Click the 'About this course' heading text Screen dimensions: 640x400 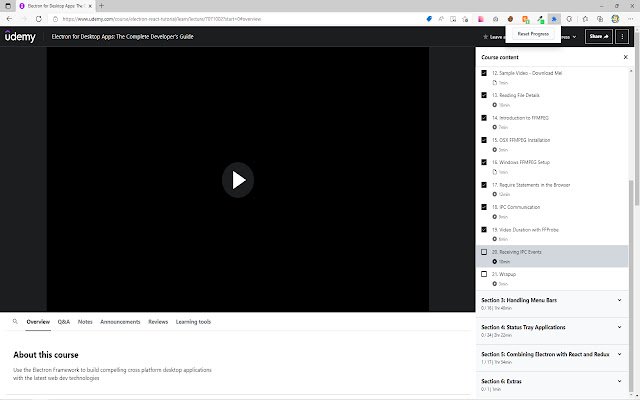(x=46, y=355)
